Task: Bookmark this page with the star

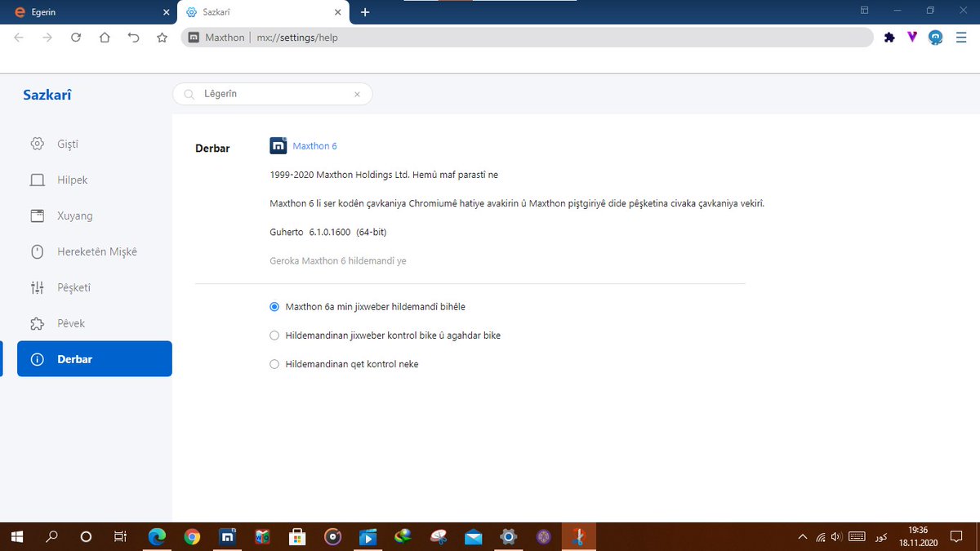Action: coord(163,38)
